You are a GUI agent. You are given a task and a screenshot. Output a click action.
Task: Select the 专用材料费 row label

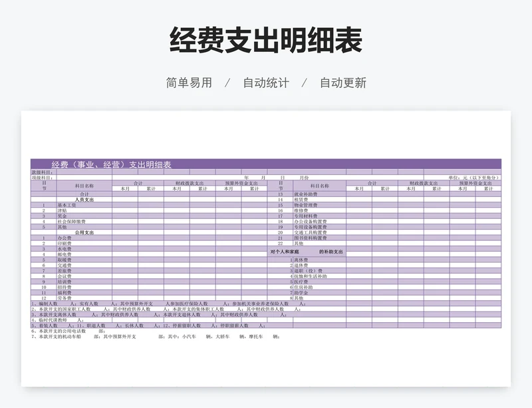tap(306, 216)
